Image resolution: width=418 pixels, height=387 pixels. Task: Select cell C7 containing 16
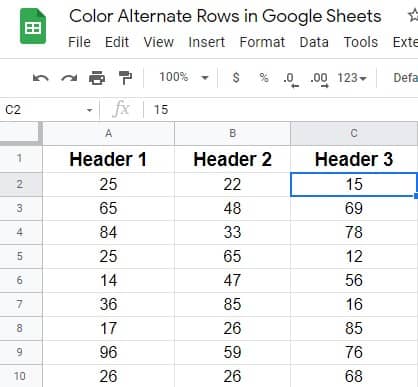click(x=354, y=304)
